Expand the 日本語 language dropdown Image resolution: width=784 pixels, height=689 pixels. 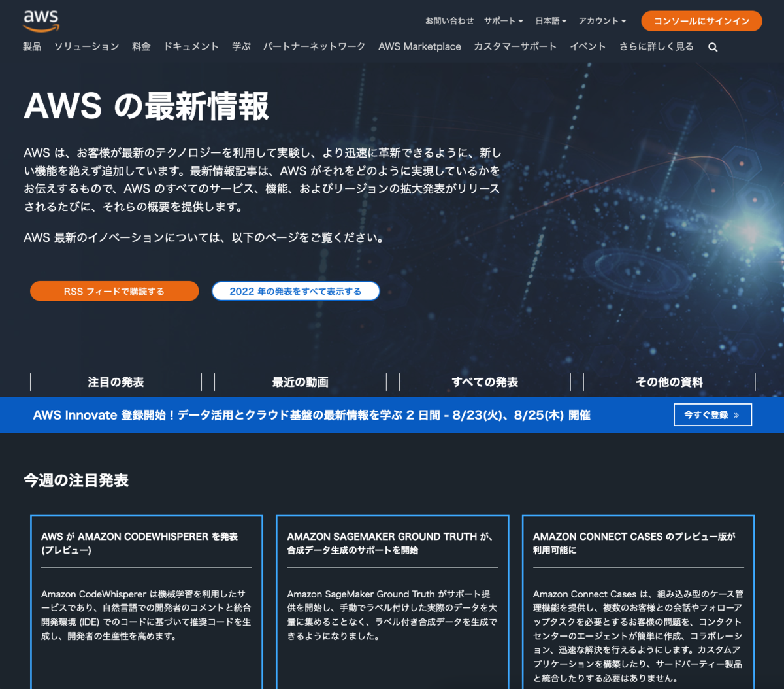point(551,21)
